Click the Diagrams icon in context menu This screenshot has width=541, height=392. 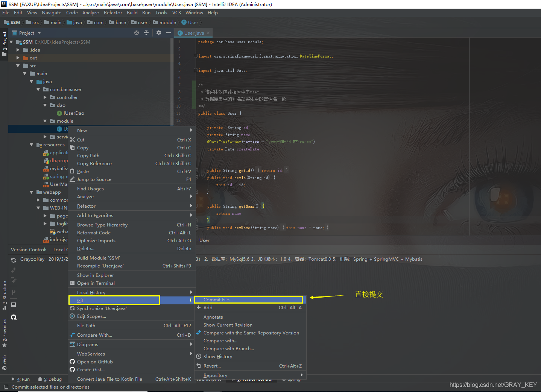click(x=72, y=344)
